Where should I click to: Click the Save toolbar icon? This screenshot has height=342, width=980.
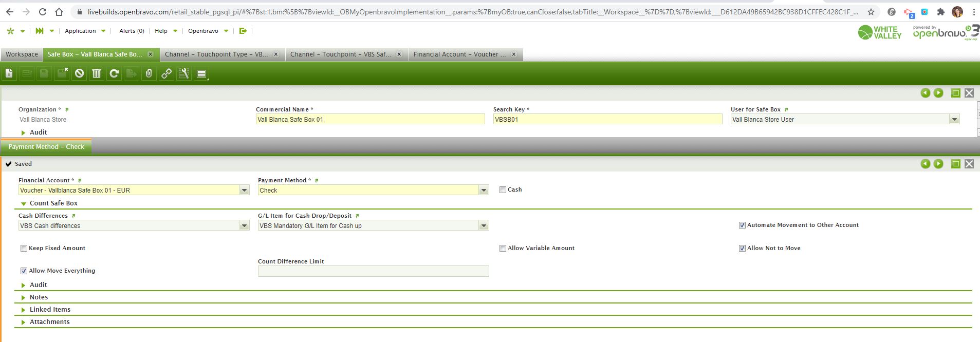click(44, 74)
